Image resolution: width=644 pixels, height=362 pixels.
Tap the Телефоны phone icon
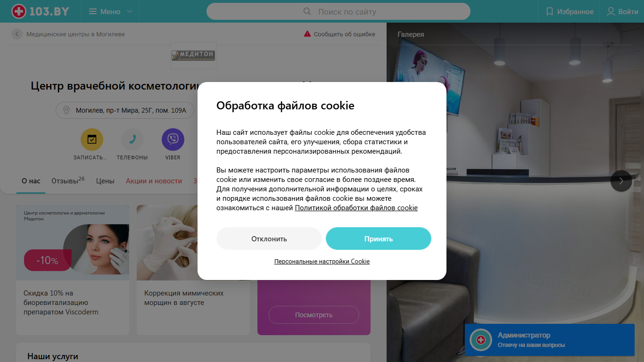(x=132, y=140)
